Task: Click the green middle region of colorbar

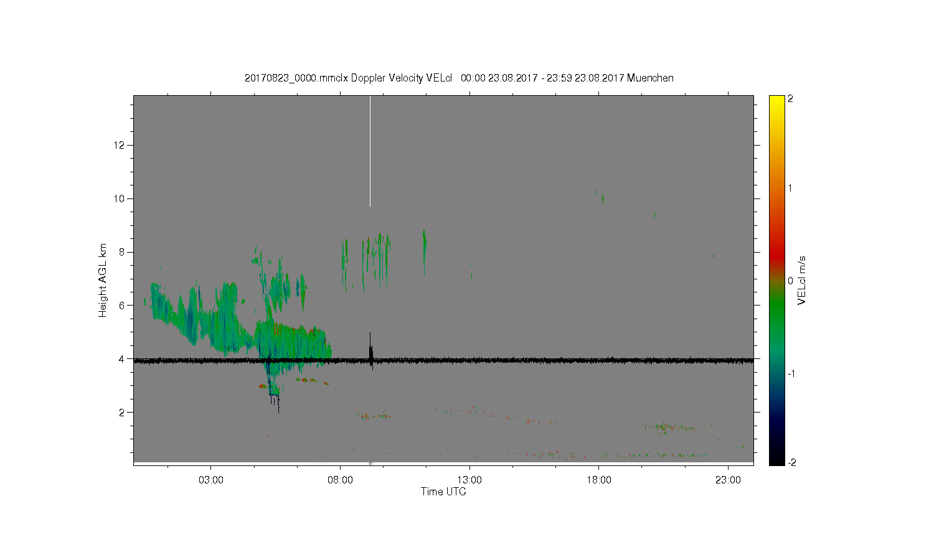Action: pyautogui.click(x=776, y=311)
